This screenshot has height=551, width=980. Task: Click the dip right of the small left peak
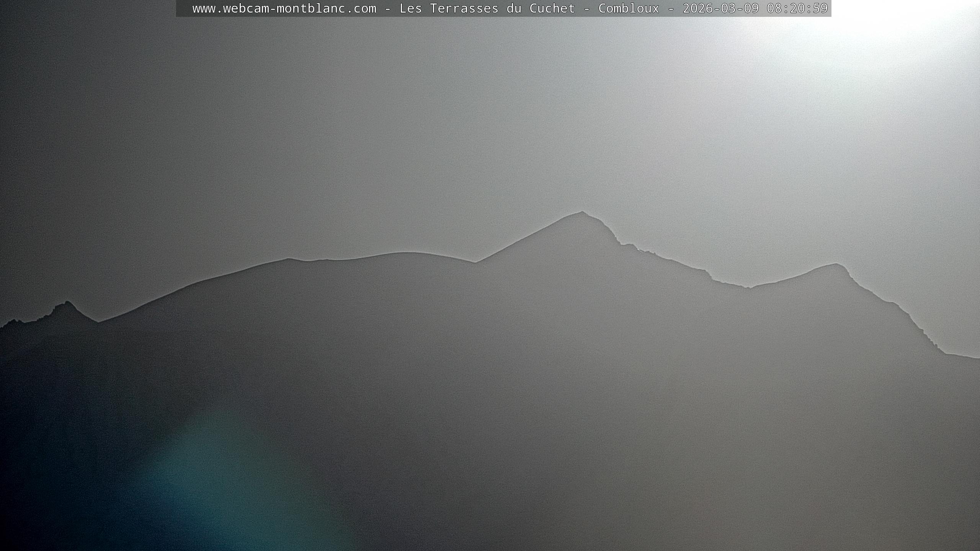coord(98,322)
